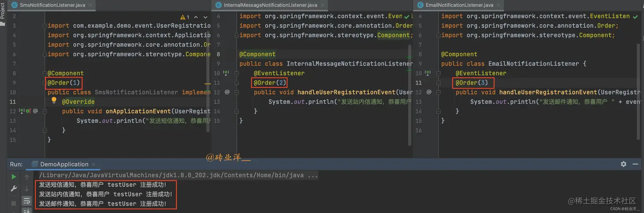This screenshot has height=213, width=644.
Task: Switch to InternalMessageNotificationListener.java tab
Action: 270,5
